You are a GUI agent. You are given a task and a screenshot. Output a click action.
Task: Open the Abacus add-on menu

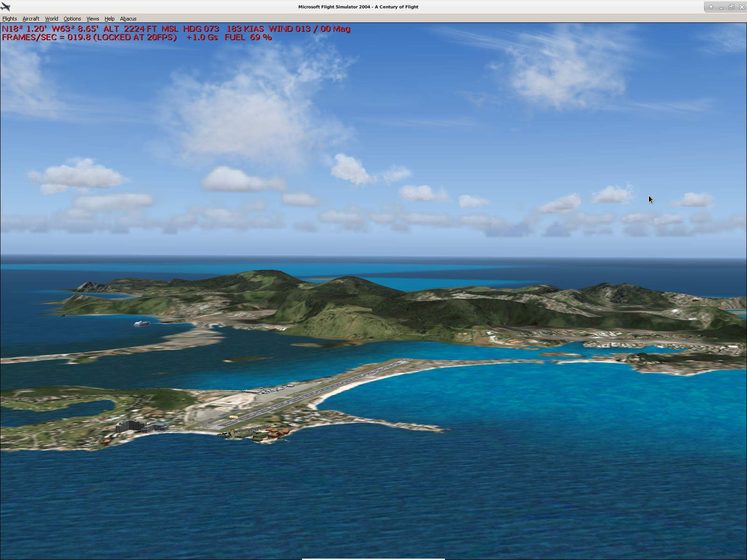pos(128,19)
